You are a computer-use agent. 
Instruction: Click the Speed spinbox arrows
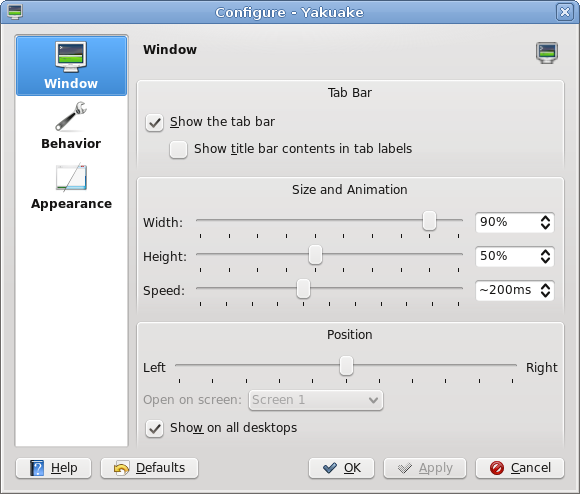click(x=545, y=291)
